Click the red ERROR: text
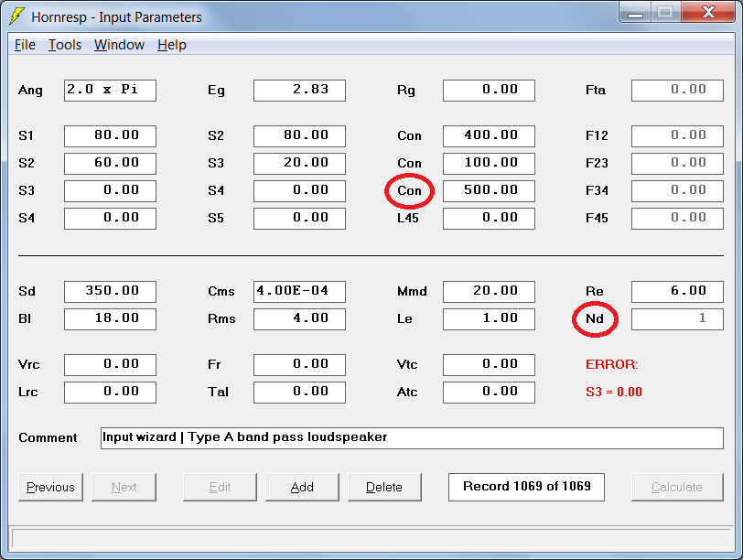The height and width of the screenshot is (560, 743). tap(612, 365)
